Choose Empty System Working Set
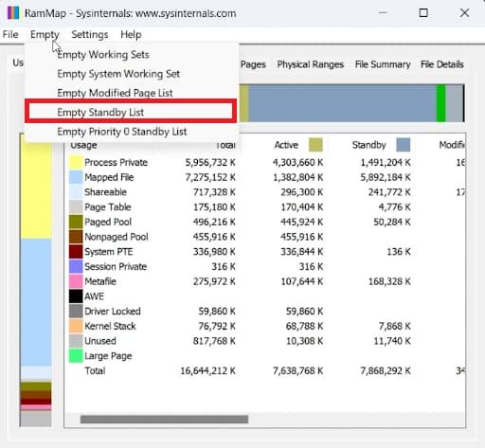Viewport: 485px width, 448px height. 118,74
